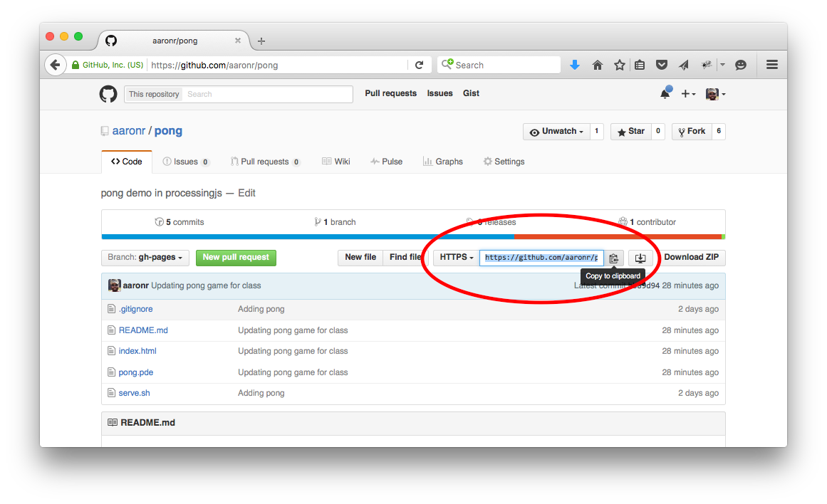Open the aaronr owner link
This screenshot has height=504, width=827.
129,131
